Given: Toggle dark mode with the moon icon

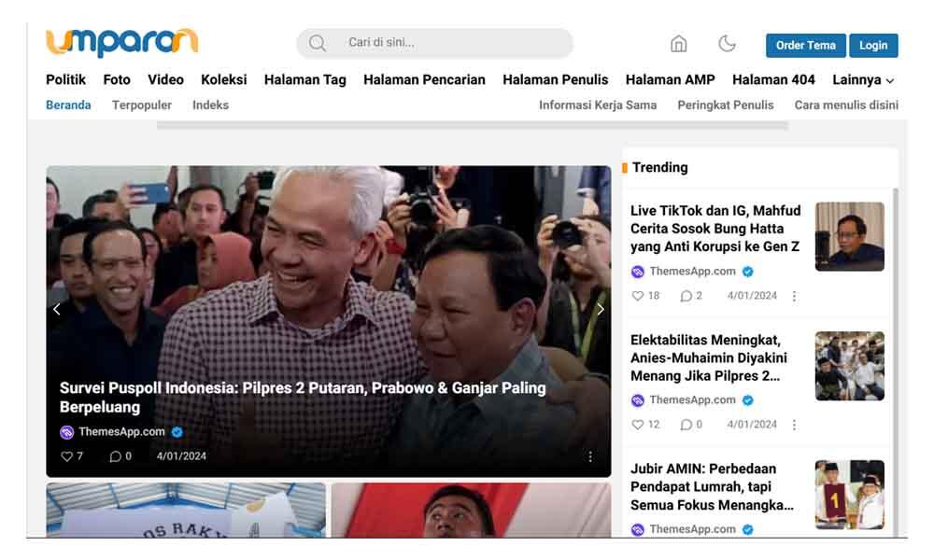Looking at the screenshot, I should click(727, 44).
